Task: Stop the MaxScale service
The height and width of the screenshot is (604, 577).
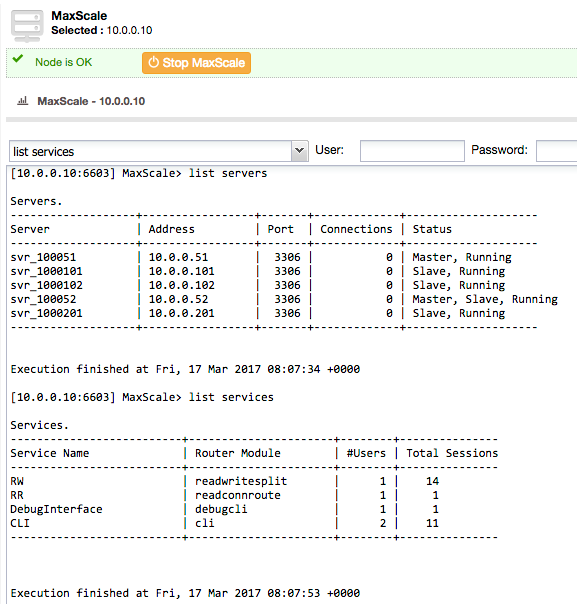Action: [196, 63]
